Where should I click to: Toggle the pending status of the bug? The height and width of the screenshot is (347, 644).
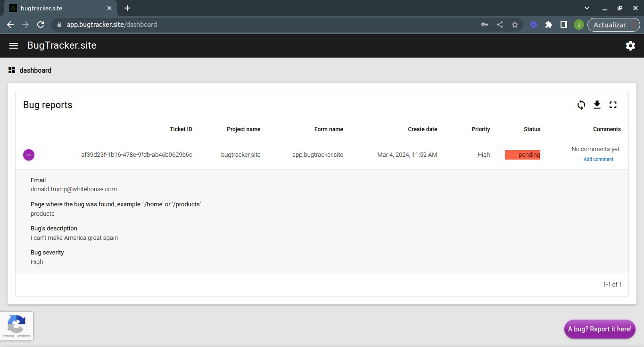tap(522, 154)
